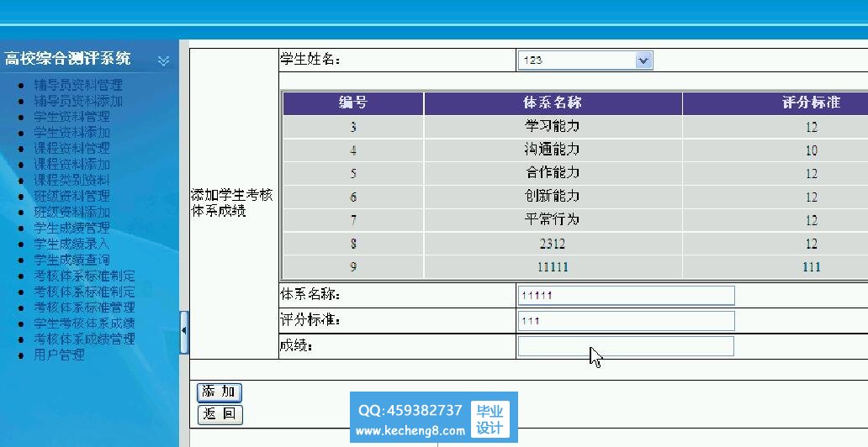This screenshot has height=447, width=868.
Task: Focus the 评分标准 input field
Action: pos(626,321)
